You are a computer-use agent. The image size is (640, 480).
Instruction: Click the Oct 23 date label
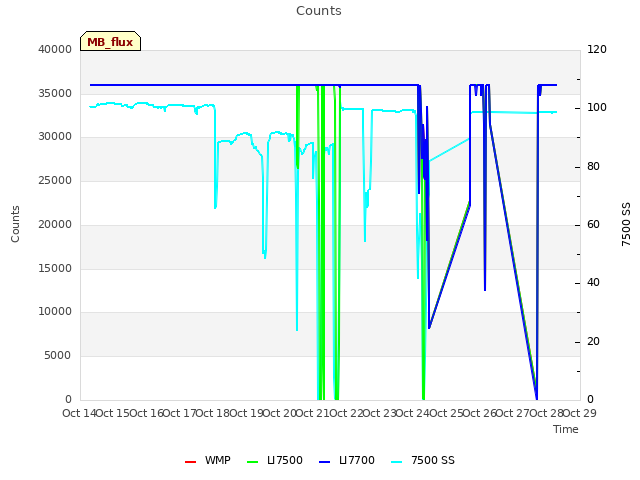click(379, 413)
